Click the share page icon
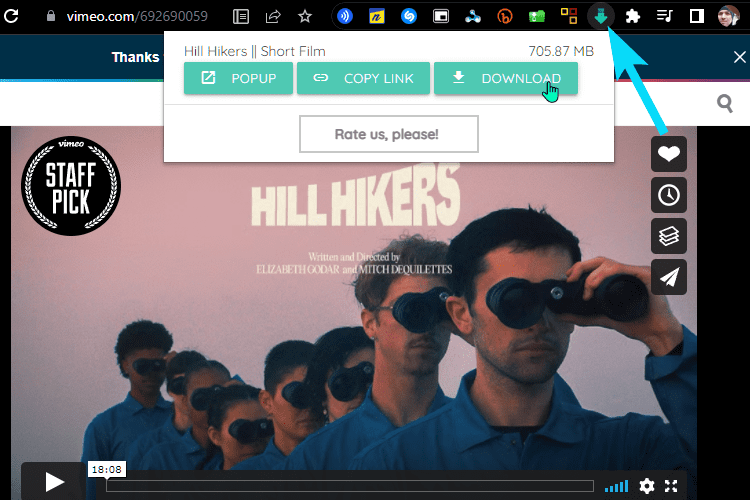The height and width of the screenshot is (500, 750). 273,17
